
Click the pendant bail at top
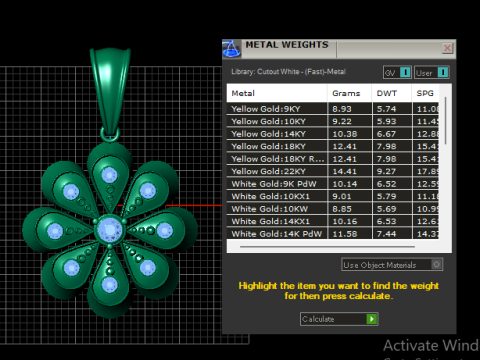tap(110, 93)
